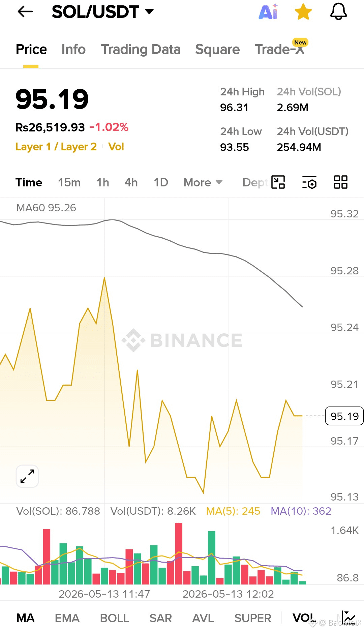This screenshot has height=631, width=364.
Task: Select the SAR indicator
Action: tap(161, 618)
